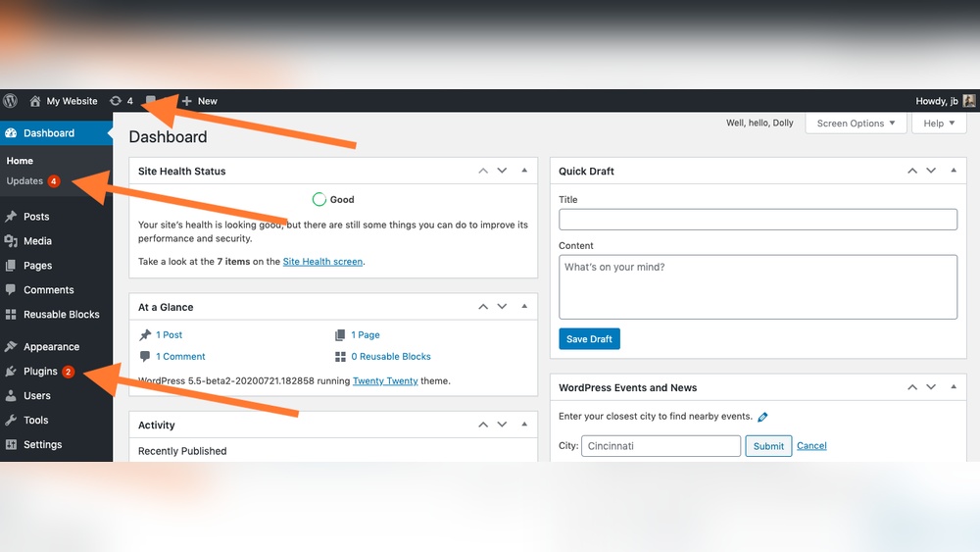The width and height of the screenshot is (980, 552).
Task: Move Quick Draft widget down
Action: pos(931,171)
